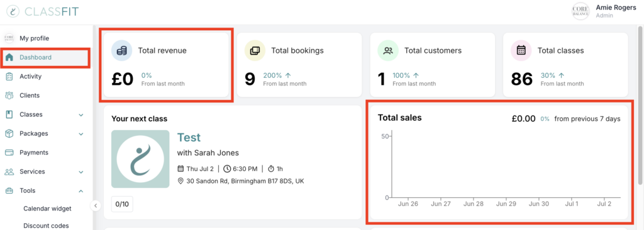This screenshot has width=644, height=230.
Task: Click the calendar icon next to Thu Jul 2
Action: pyautogui.click(x=180, y=169)
